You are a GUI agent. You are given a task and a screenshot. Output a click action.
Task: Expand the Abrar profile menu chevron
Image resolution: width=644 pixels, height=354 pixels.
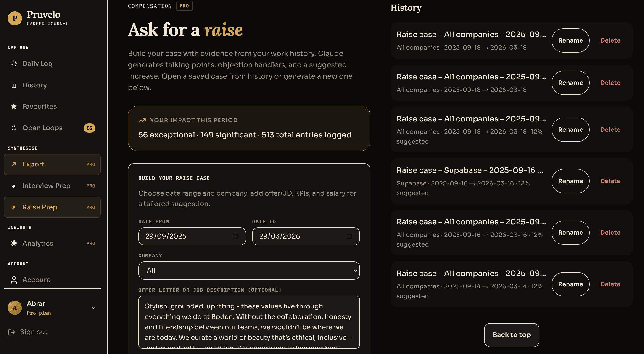click(x=93, y=308)
